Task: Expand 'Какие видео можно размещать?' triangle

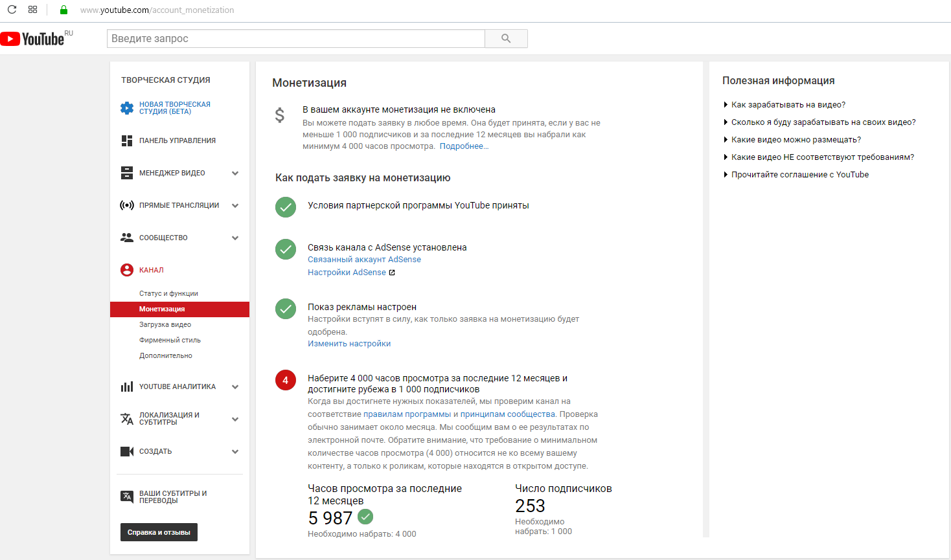Action: pyautogui.click(x=726, y=139)
